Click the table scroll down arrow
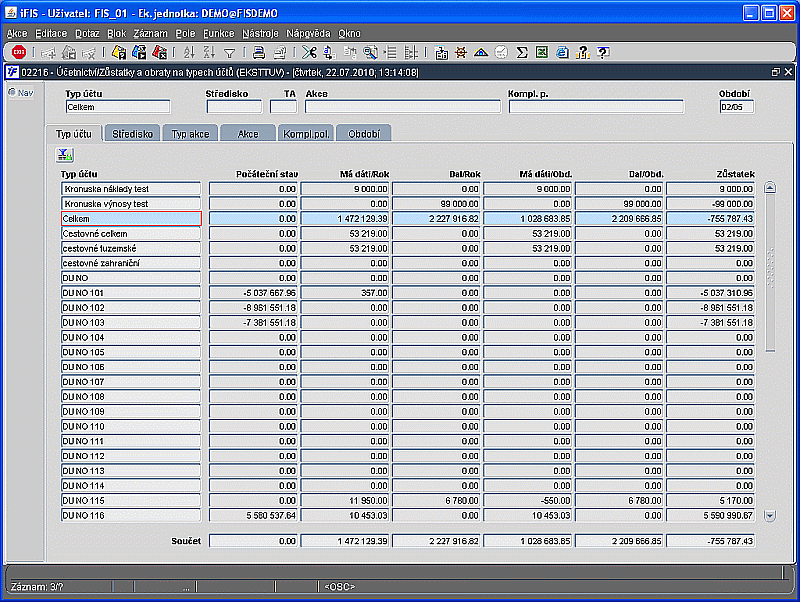The image size is (800, 602). 770,516
